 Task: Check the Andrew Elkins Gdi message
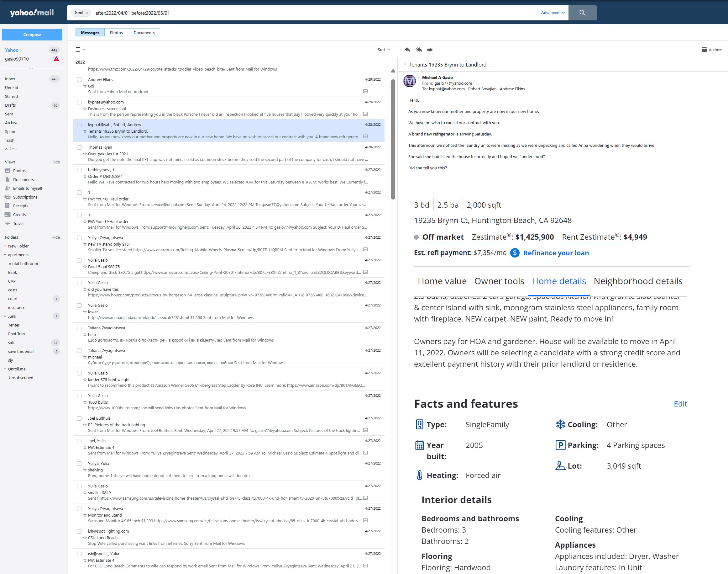pyautogui.click(x=79, y=80)
